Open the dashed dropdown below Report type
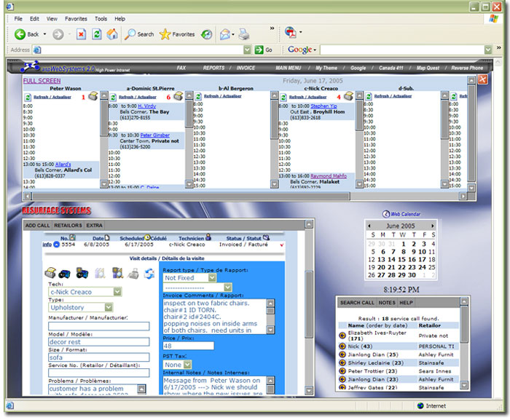Image resolution: width=510 pixels, height=420 pixels. click(227, 288)
